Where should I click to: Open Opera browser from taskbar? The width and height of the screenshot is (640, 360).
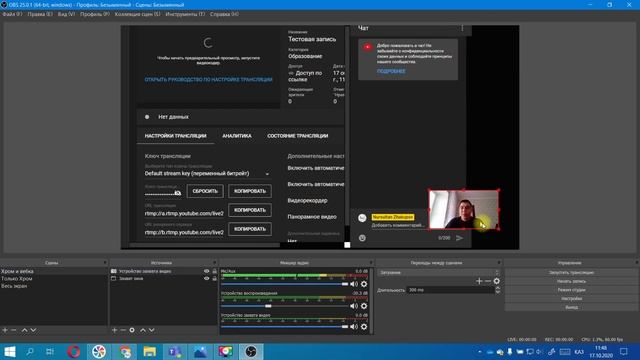[x=73, y=351]
